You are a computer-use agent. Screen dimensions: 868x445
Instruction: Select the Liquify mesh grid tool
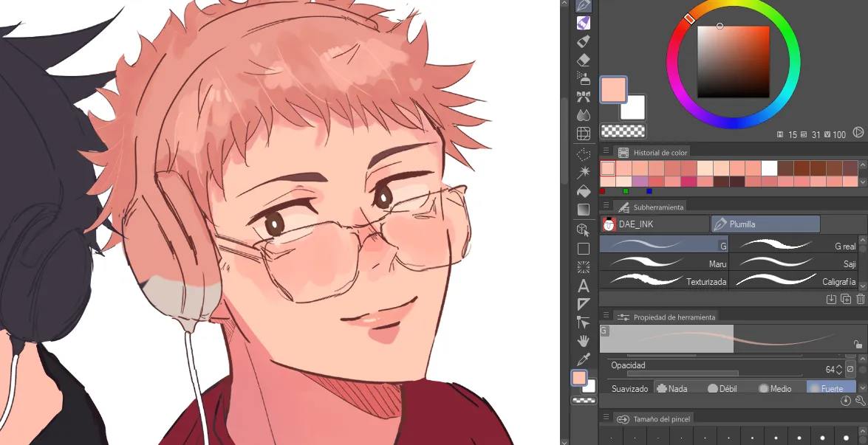[x=583, y=134]
